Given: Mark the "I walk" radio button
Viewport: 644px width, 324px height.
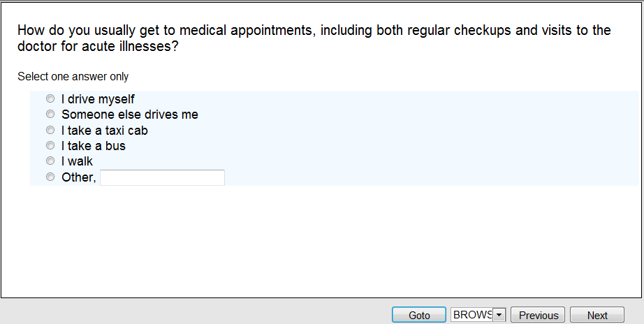Looking at the screenshot, I should (x=50, y=161).
